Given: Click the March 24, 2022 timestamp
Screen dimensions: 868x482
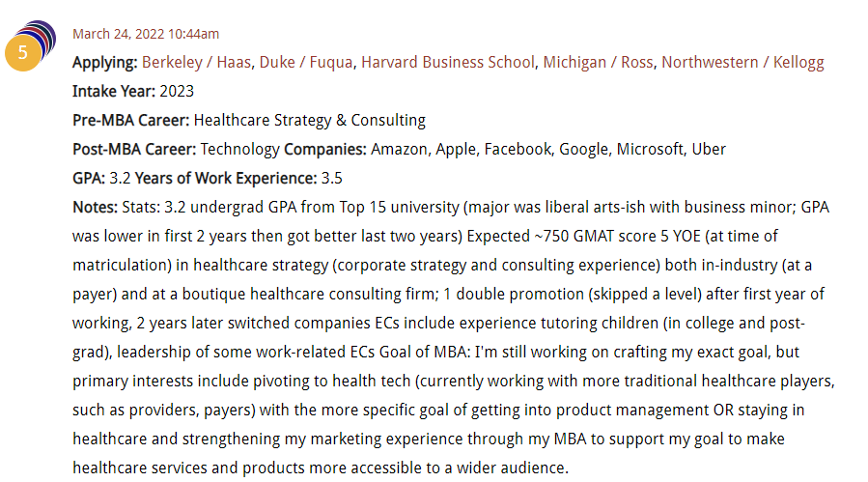Looking at the screenshot, I should click(x=146, y=34).
